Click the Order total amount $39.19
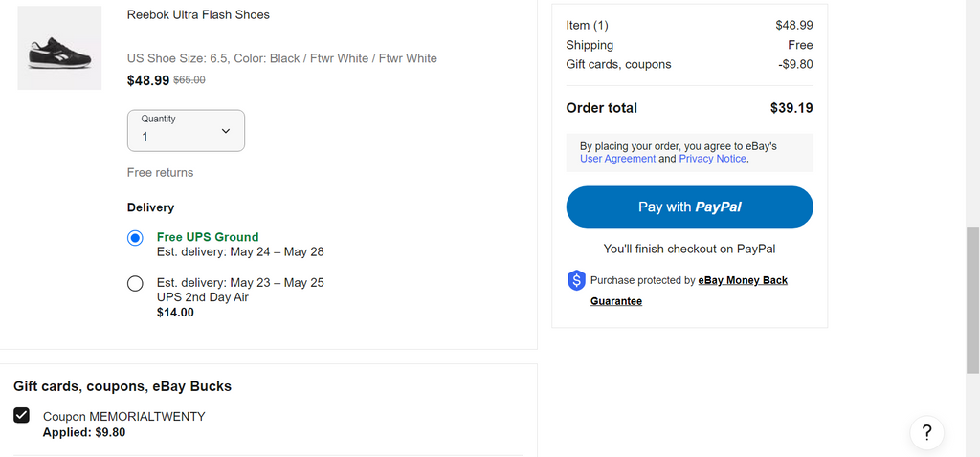Screen dimensions: 980x457 coord(791,108)
